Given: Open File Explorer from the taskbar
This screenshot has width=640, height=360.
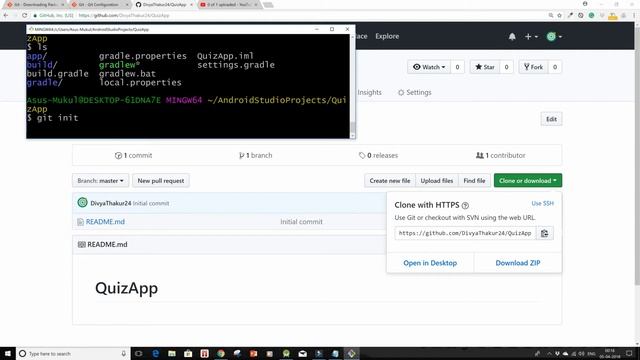Looking at the screenshot, I should tap(172, 353).
